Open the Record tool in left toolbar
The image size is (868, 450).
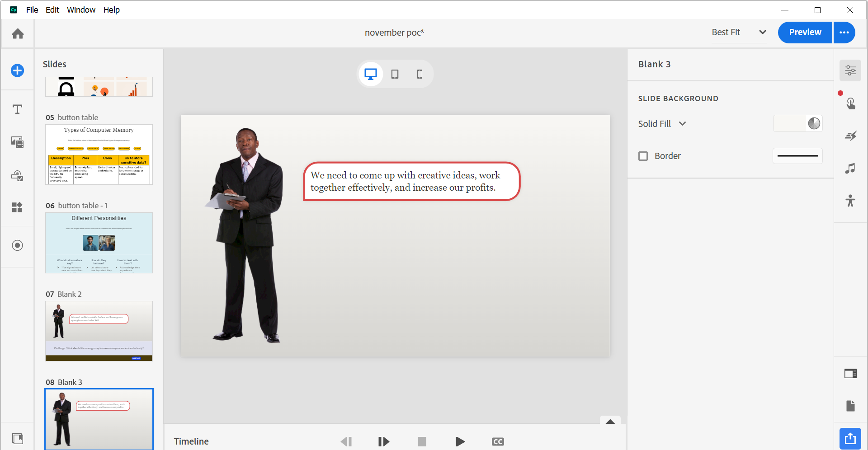pos(17,245)
